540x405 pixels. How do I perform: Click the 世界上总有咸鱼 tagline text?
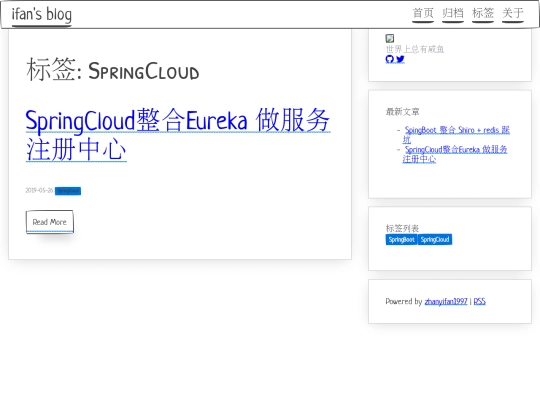pos(415,49)
